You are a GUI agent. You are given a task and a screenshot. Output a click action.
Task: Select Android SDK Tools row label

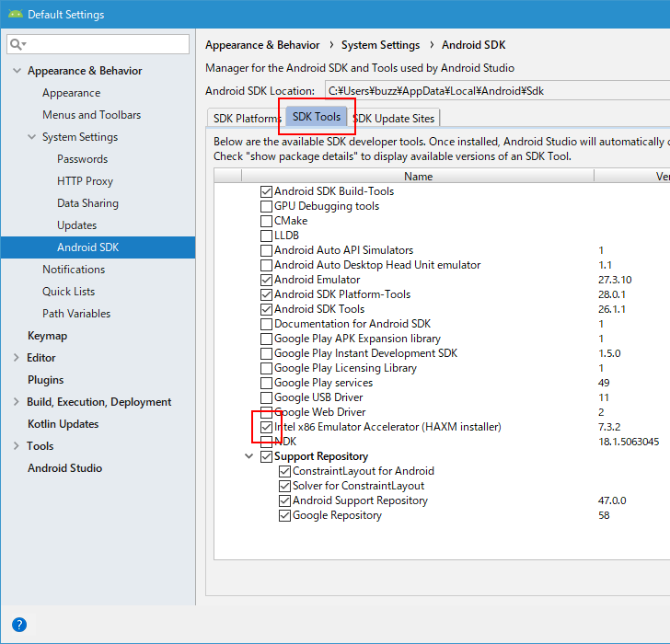coord(319,309)
